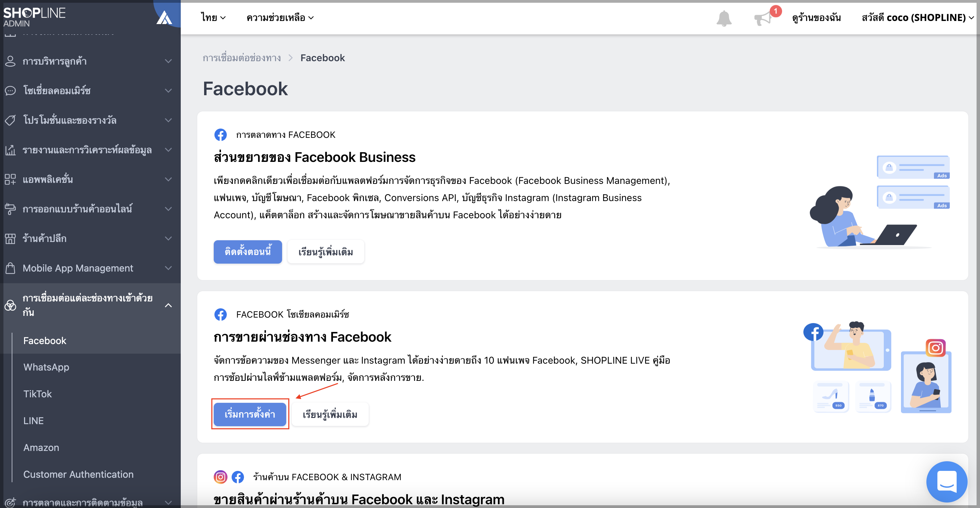This screenshot has width=980, height=508.
Task: Expand the แอพพลิเคชั่น sidebar menu
Action: 90,179
